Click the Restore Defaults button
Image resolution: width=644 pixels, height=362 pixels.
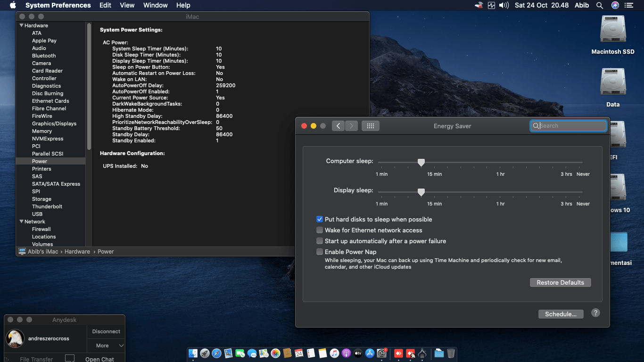(x=560, y=282)
